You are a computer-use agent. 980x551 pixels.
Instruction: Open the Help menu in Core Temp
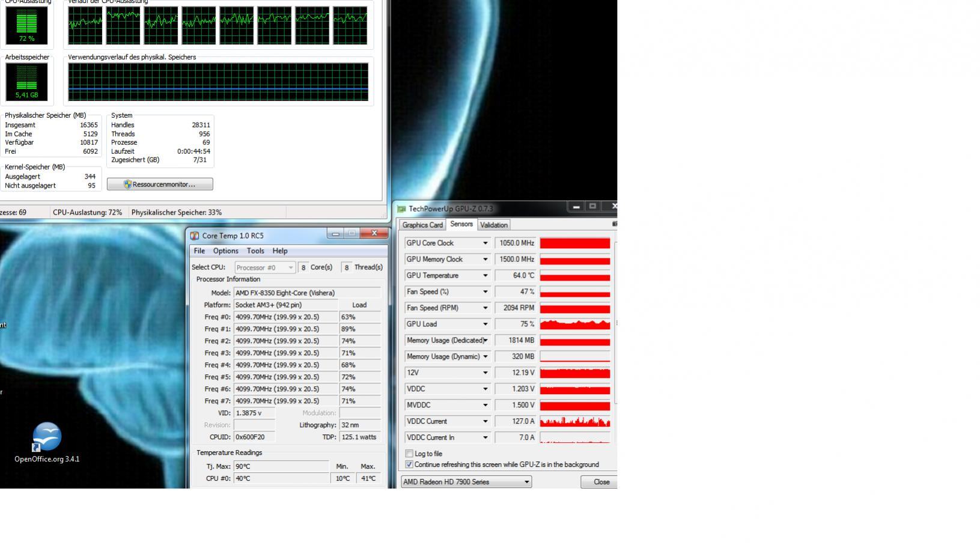pos(280,251)
